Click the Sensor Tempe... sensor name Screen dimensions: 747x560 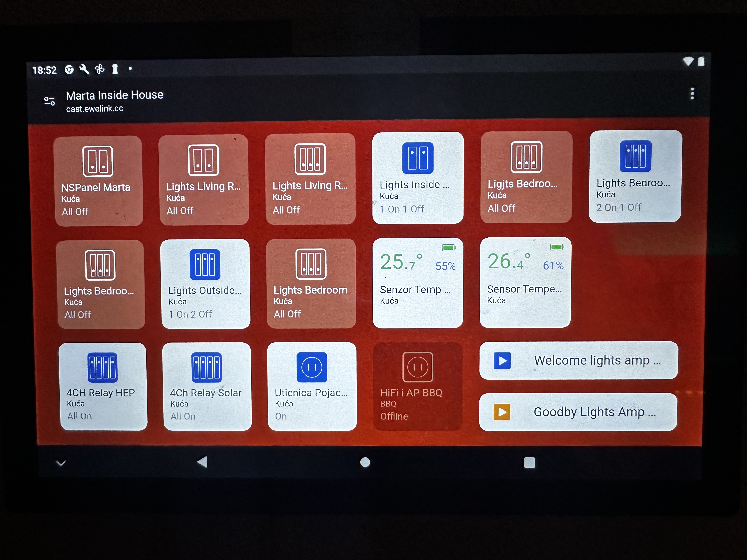[524, 289]
